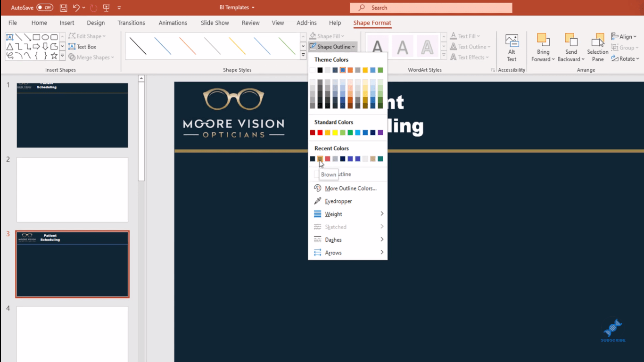Switch to the Transitions tab
The width and height of the screenshot is (644, 362).
131,23
